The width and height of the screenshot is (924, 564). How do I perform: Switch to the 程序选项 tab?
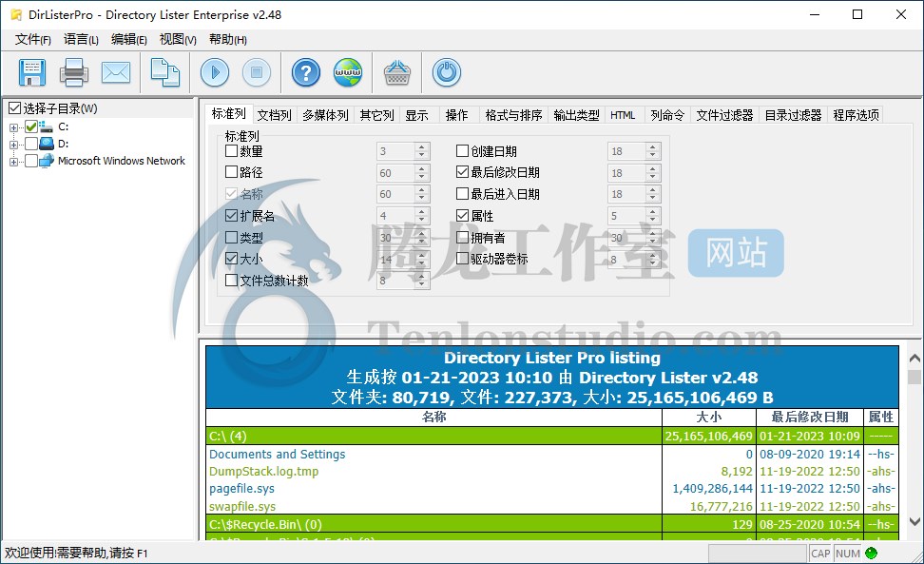tap(856, 115)
